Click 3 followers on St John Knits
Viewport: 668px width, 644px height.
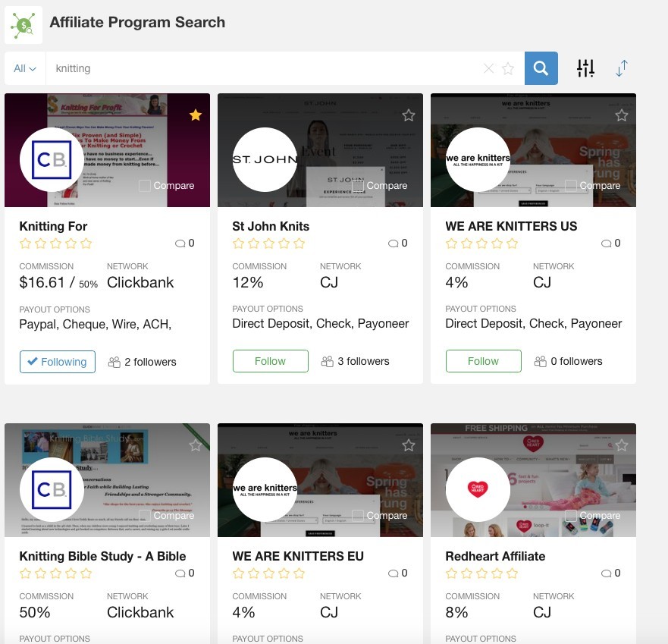click(356, 361)
